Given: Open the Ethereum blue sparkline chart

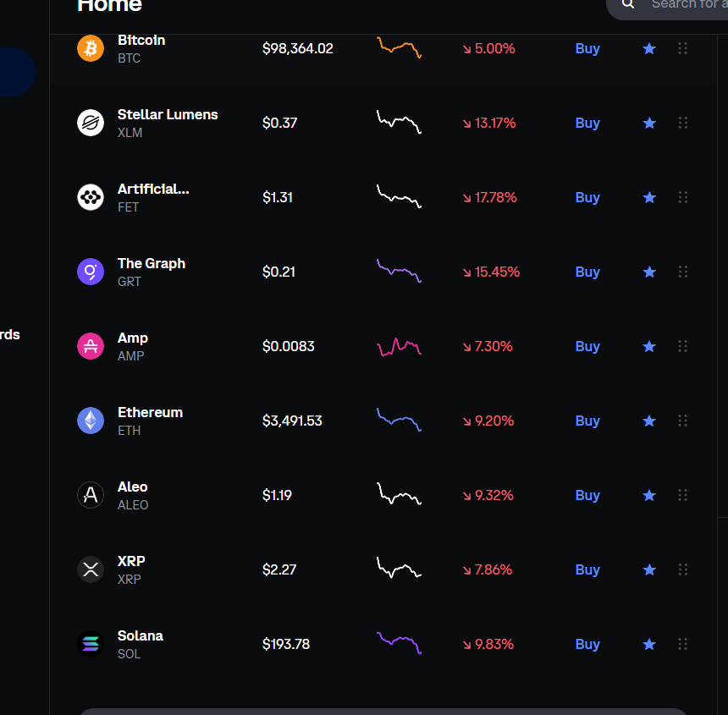Looking at the screenshot, I should [x=399, y=420].
